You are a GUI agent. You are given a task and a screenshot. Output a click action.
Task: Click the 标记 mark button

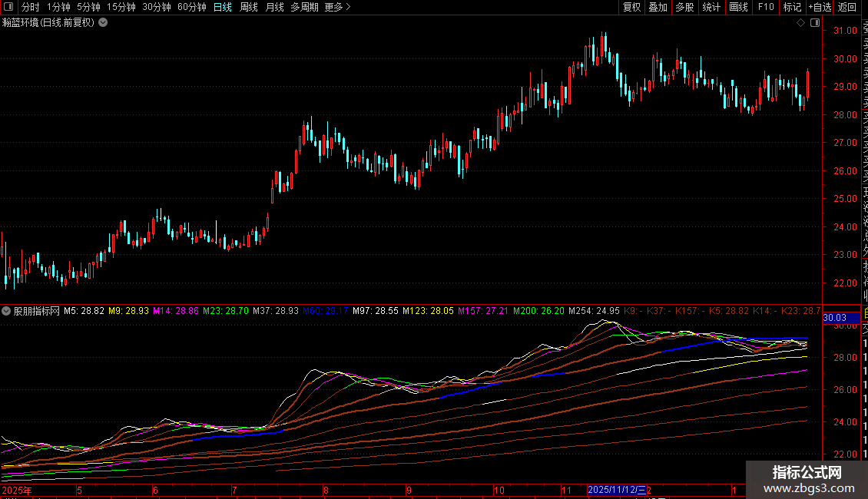coord(792,7)
